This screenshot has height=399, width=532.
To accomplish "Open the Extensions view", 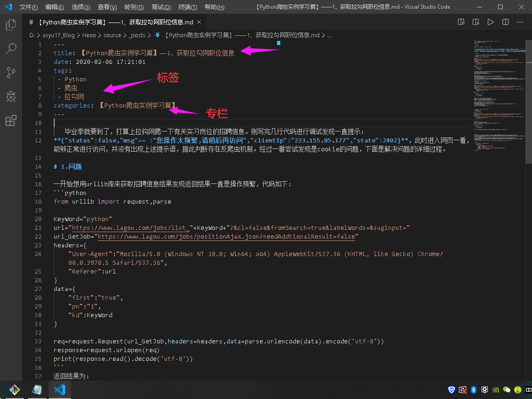I will 11,120.
